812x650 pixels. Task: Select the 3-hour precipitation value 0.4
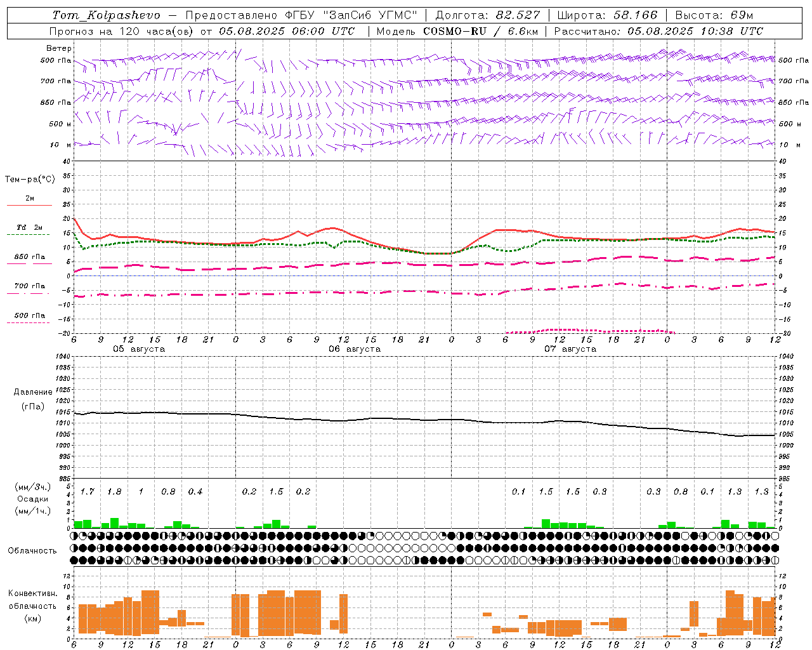pyautogui.click(x=195, y=492)
